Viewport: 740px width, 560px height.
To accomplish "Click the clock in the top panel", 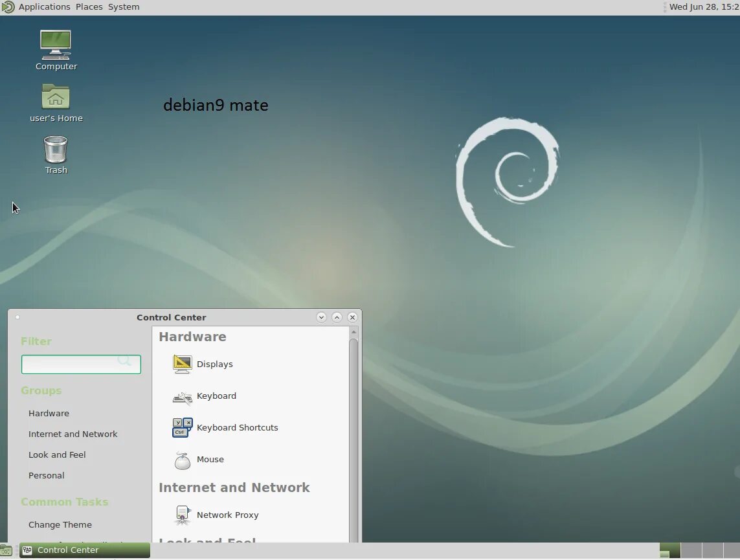I will [704, 7].
